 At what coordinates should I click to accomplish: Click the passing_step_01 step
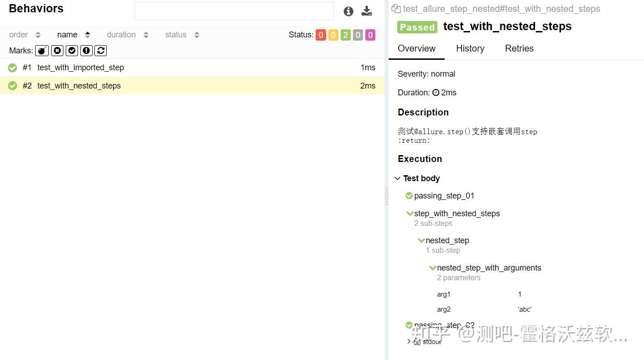(x=440, y=196)
